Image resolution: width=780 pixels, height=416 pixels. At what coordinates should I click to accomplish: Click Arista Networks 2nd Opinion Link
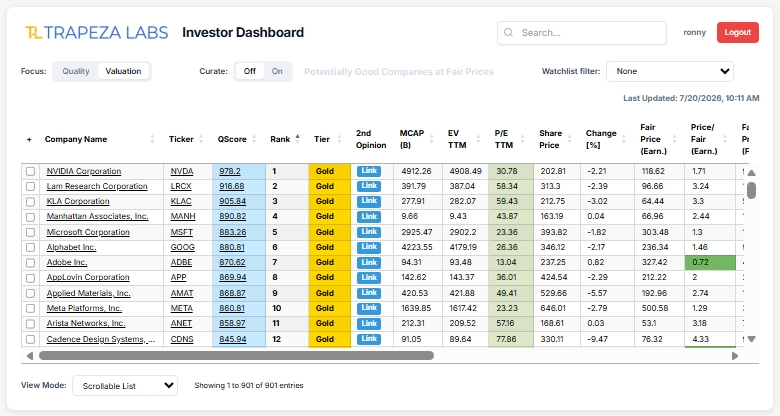click(369, 323)
